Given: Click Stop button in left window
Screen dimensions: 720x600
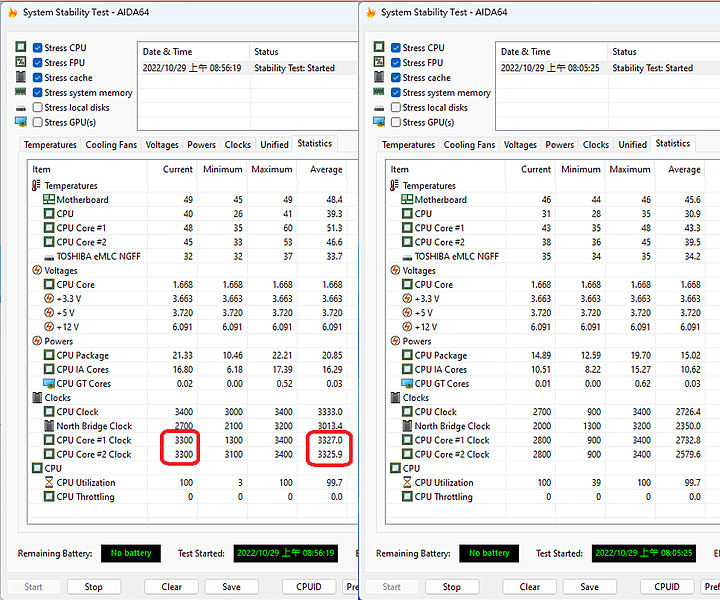Looking at the screenshot, I should tap(94, 587).
